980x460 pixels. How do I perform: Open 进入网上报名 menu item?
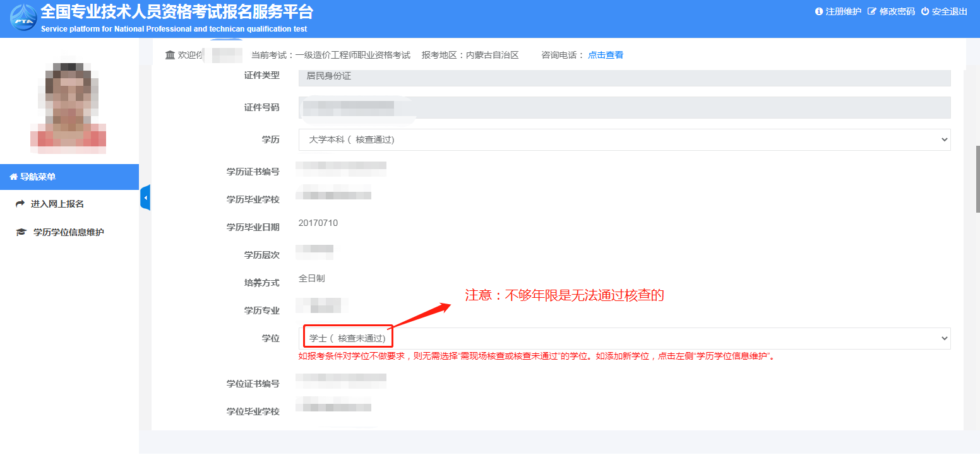point(57,204)
